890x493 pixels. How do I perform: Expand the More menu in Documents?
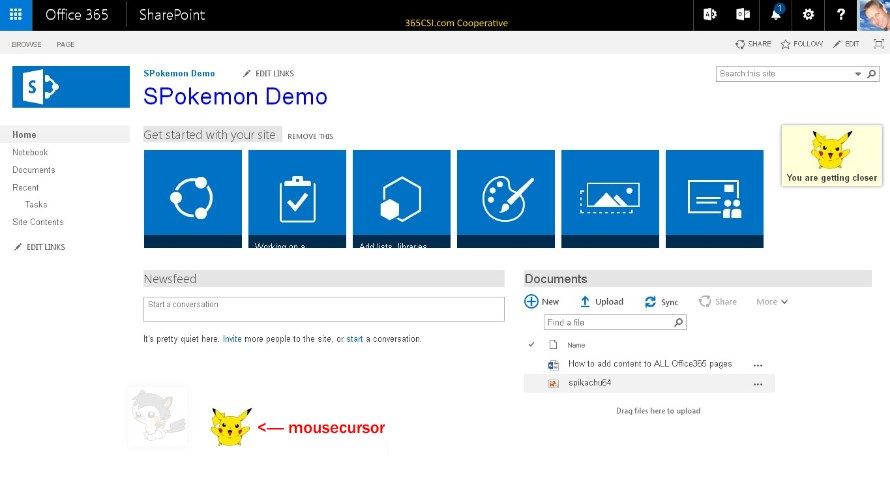coord(772,302)
